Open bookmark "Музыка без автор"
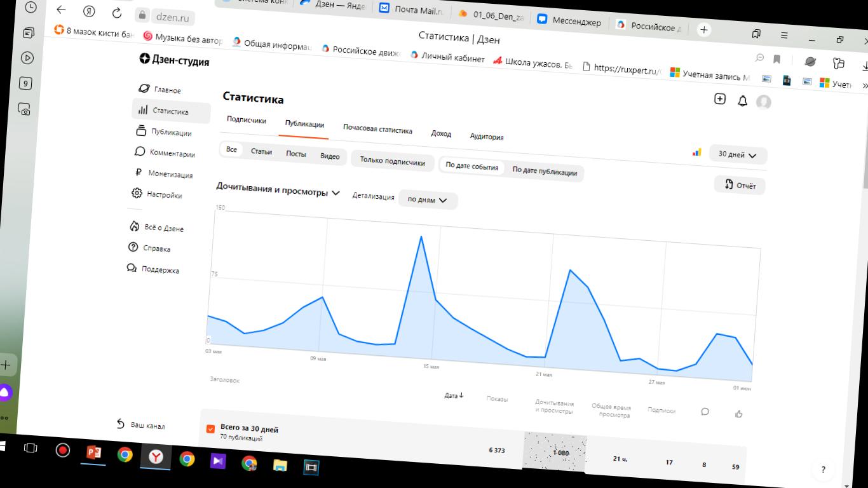The height and width of the screenshot is (488, 868). [183, 38]
